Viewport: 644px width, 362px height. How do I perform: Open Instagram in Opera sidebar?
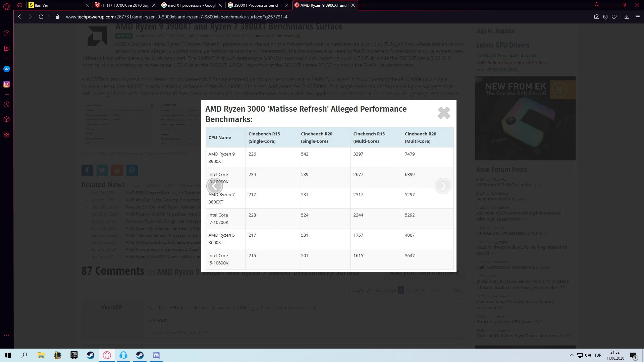tap(7, 84)
